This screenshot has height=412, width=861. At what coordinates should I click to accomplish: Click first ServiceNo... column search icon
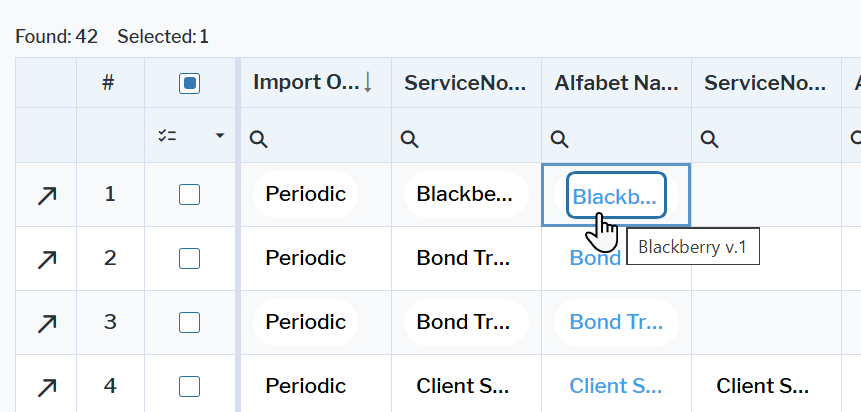(x=409, y=139)
